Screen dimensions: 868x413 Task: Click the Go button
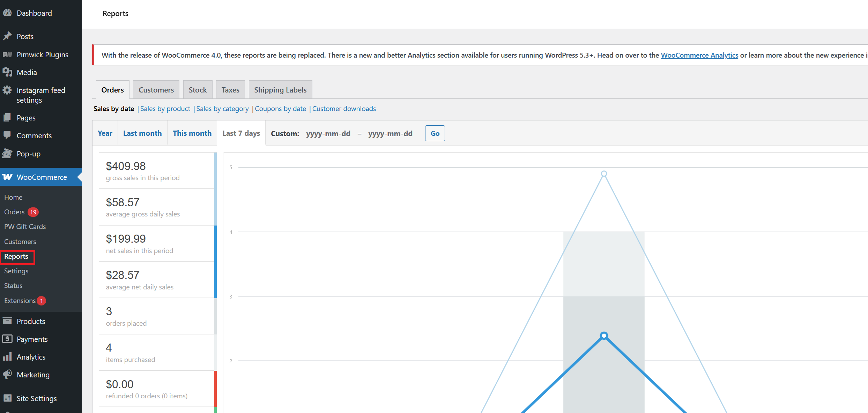coord(435,133)
